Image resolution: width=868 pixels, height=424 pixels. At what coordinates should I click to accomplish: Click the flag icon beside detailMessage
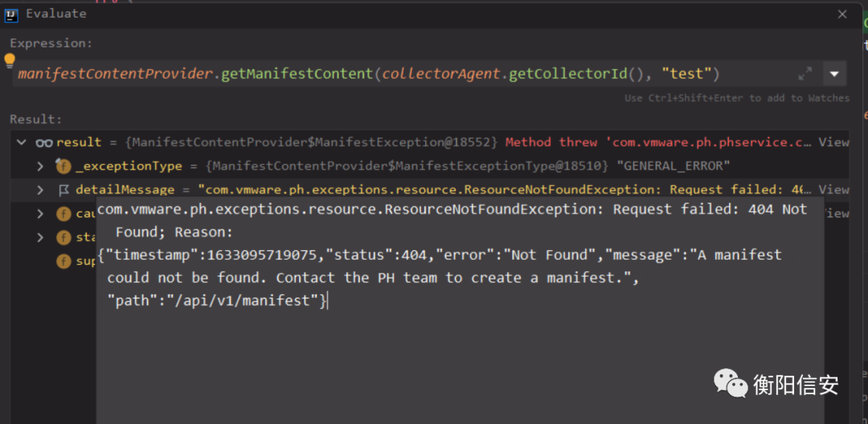(x=63, y=190)
